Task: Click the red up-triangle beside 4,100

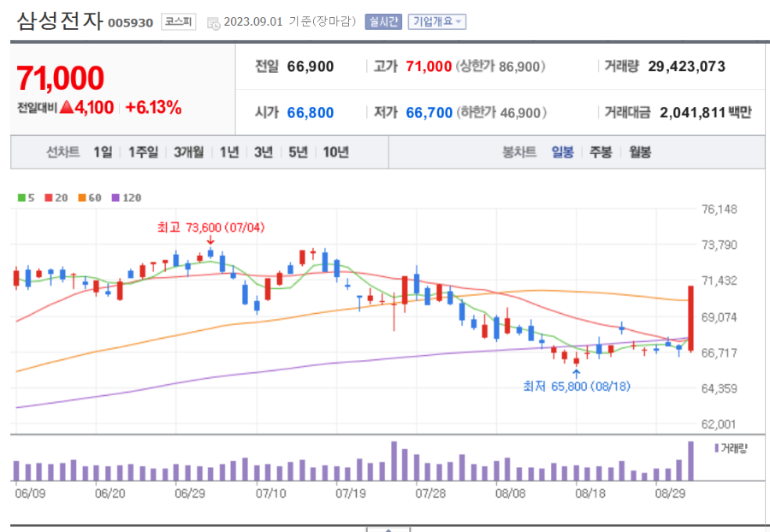Action: pos(66,107)
